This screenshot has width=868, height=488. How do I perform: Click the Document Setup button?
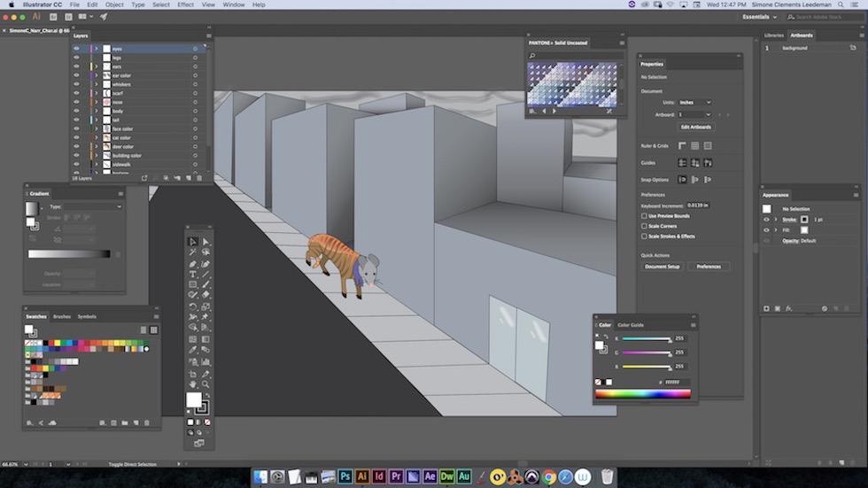click(x=663, y=267)
